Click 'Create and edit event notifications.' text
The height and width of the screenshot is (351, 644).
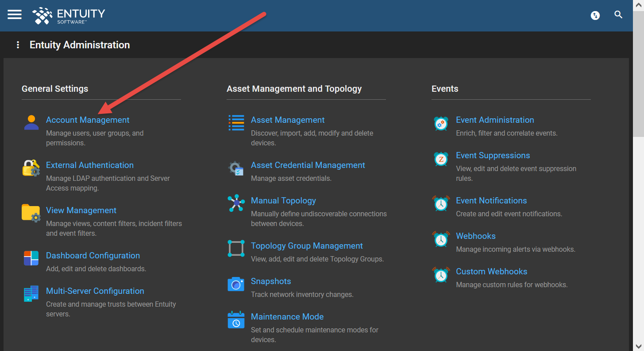click(509, 214)
